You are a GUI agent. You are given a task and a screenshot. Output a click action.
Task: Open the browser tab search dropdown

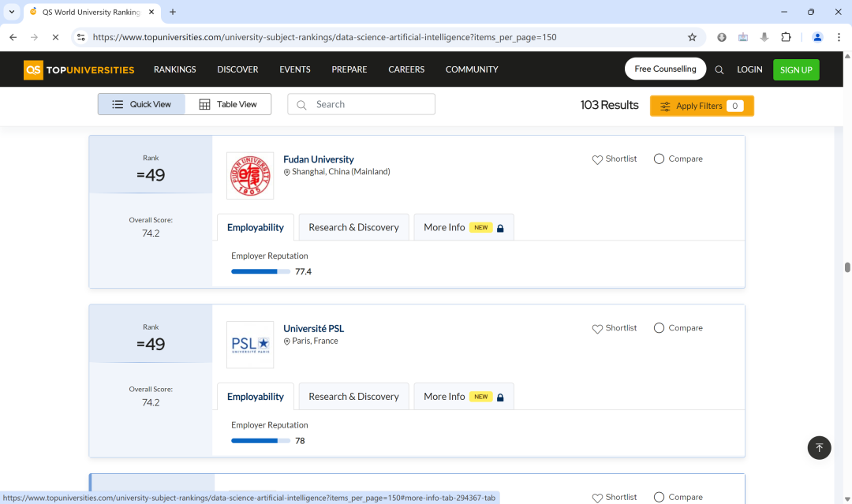point(12,12)
